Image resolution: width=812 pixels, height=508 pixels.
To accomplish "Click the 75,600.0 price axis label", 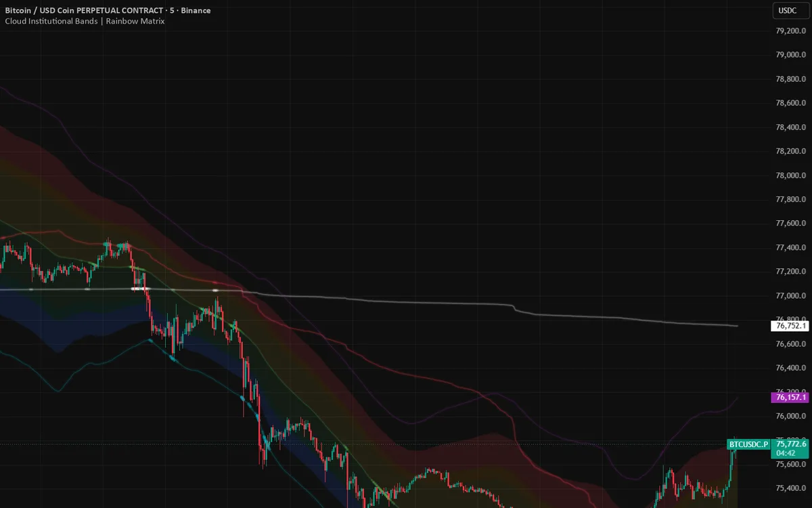I will pyautogui.click(x=790, y=465).
